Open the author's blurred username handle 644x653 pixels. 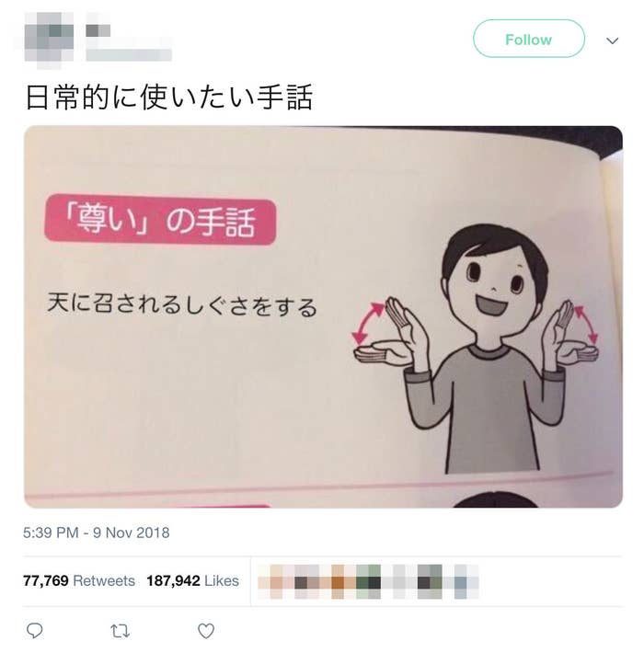pyautogui.click(x=129, y=54)
